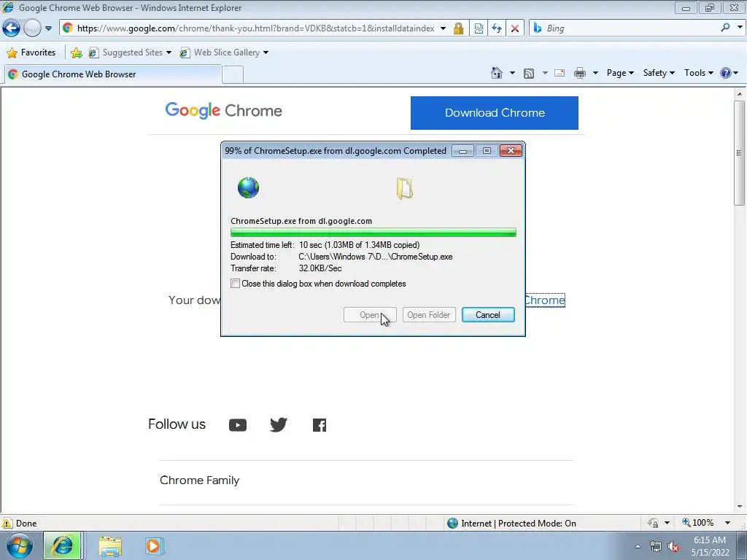Click the Download Chrome button

495,113
